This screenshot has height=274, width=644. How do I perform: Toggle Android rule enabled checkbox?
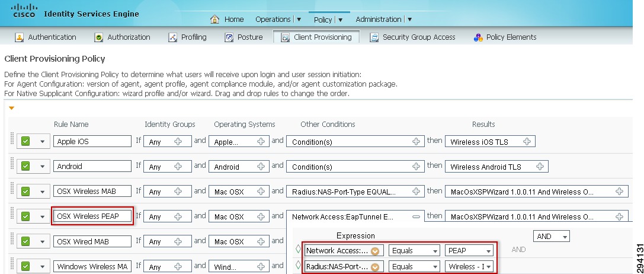click(25, 166)
